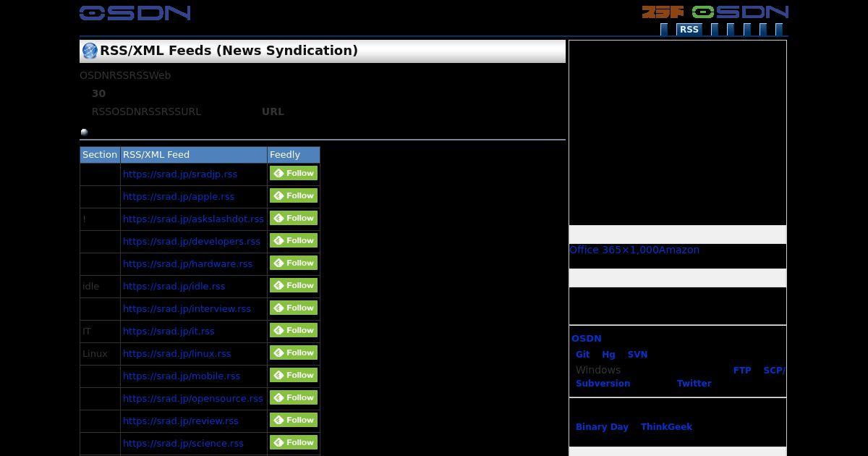
Task: Open the https://srad.jp/it.rss feed link
Action: tap(169, 331)
